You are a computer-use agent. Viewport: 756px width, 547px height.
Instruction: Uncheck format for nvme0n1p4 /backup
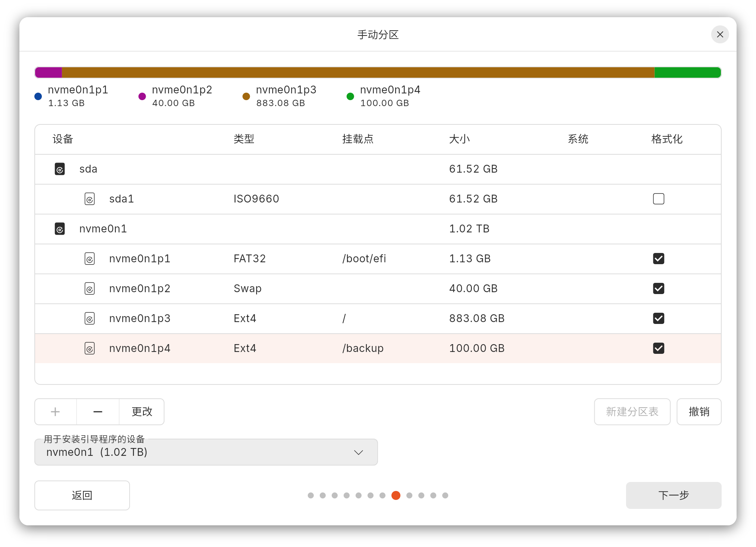click(x=659, y=348)
